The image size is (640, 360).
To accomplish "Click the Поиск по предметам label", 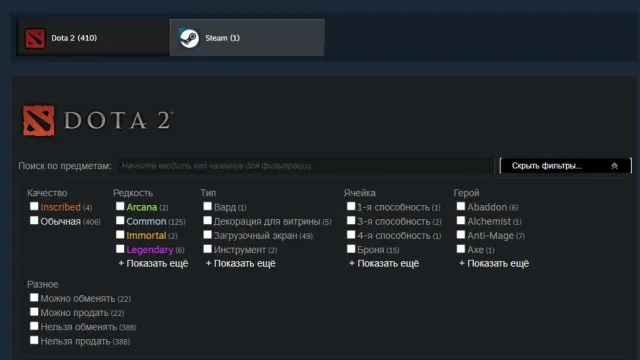I will point(65,166).
